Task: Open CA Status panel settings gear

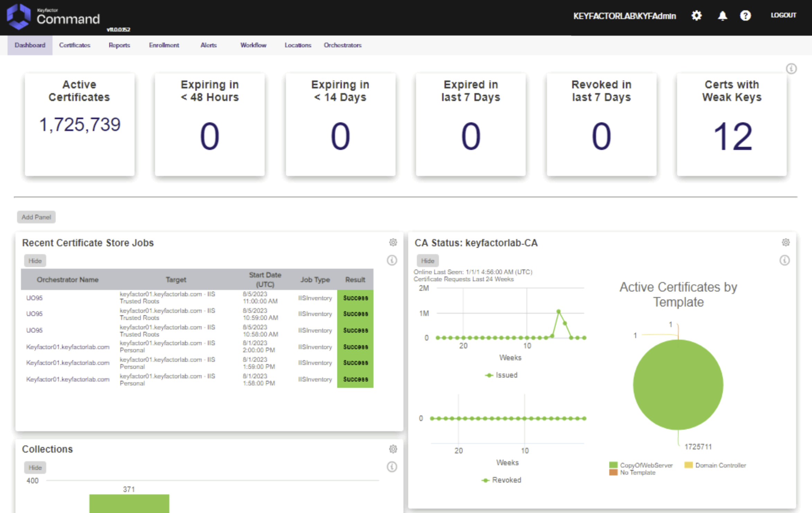Action: [x=786, y=242]
